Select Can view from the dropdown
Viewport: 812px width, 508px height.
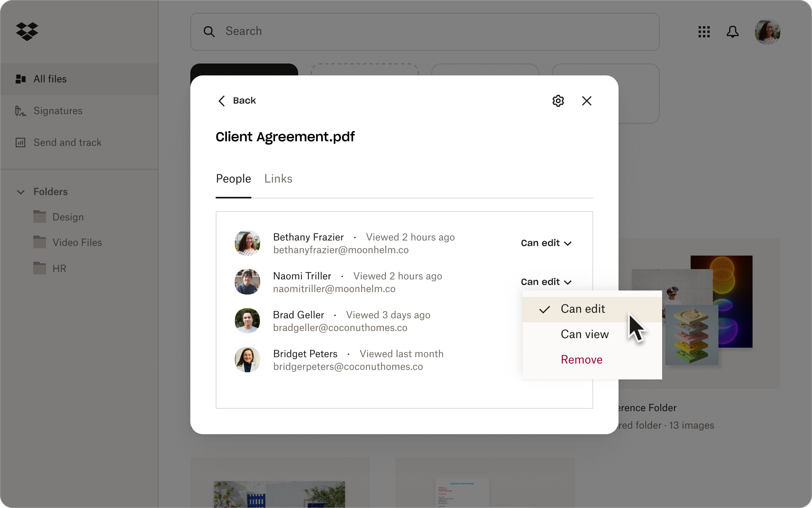(x=584, y=334)
